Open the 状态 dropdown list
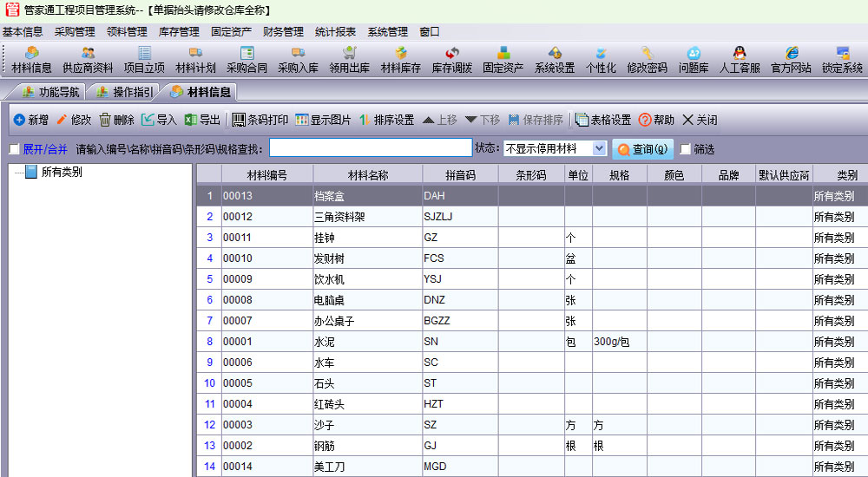 tap(599, 149)
